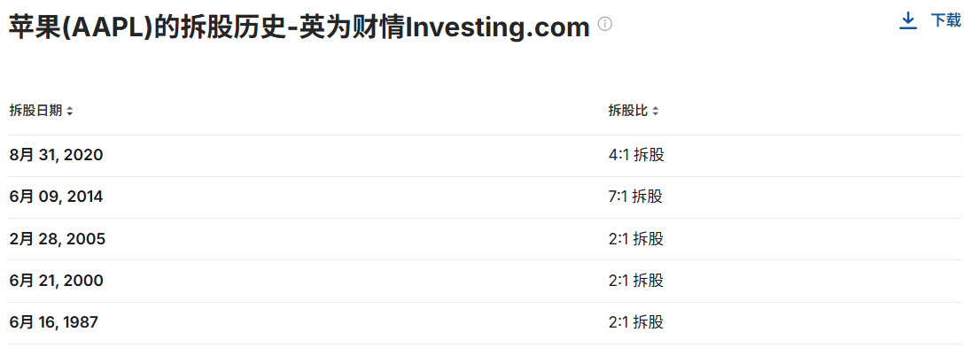Select the 6月 09, 2014 date cell
Viewport: 980px width, 363px height.
[x=56, y=197]
